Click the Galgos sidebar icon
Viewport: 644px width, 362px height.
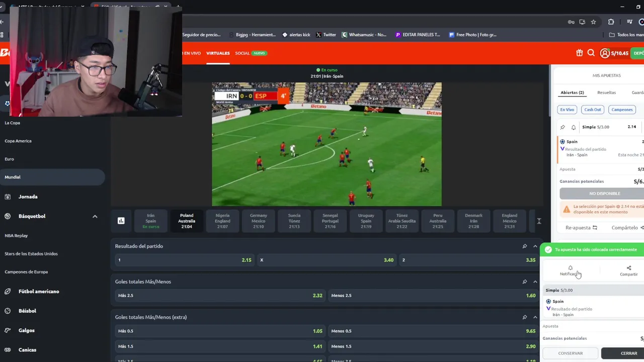coord(8,330)
